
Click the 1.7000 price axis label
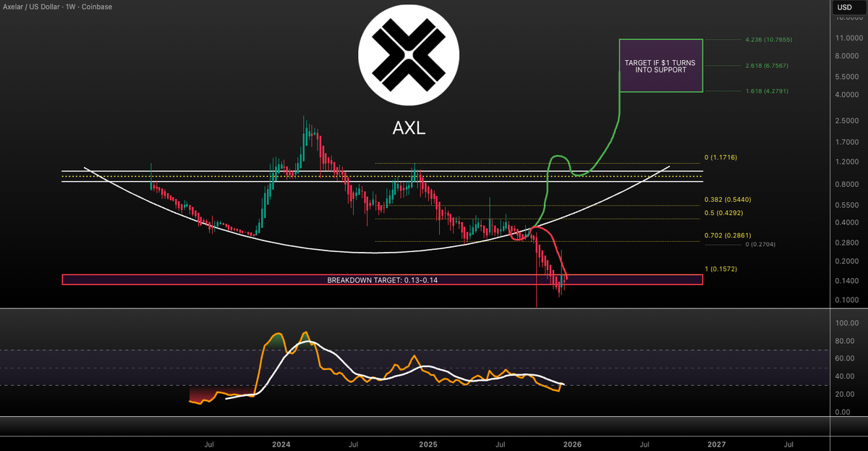(846, 143)
